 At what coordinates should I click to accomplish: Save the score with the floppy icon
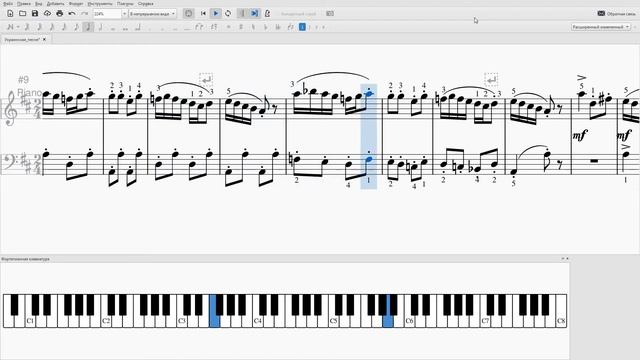pos(35,13)
